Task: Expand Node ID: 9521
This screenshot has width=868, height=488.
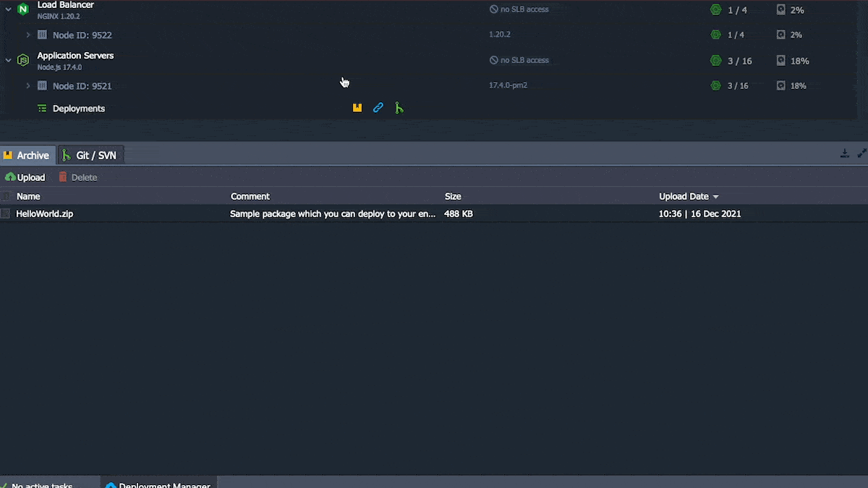Action: [x=28, y=85]
